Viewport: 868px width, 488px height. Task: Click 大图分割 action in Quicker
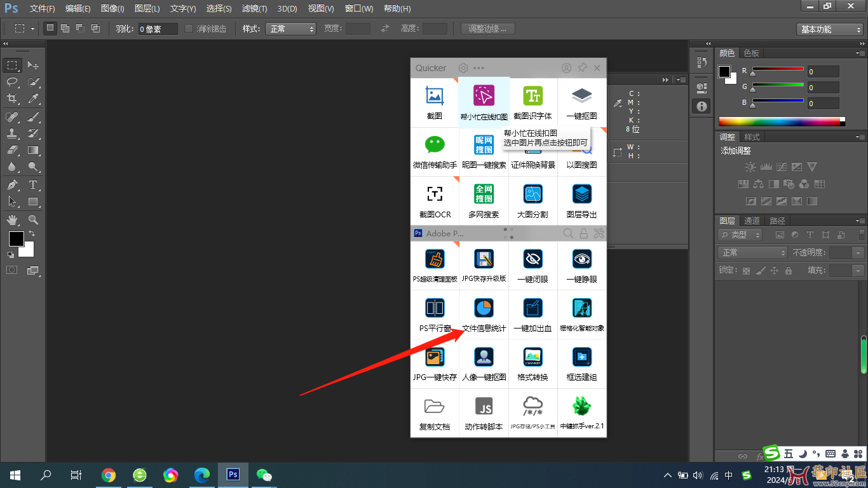pos(533,201)
